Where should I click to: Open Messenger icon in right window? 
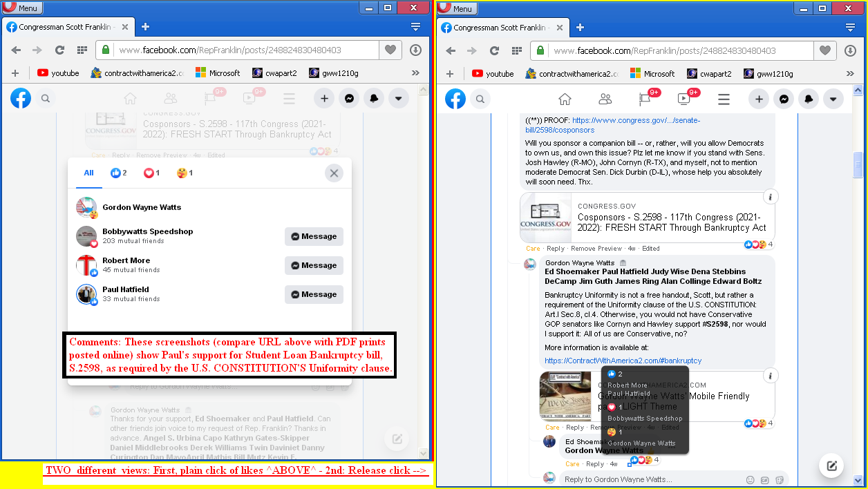[784, 99]
